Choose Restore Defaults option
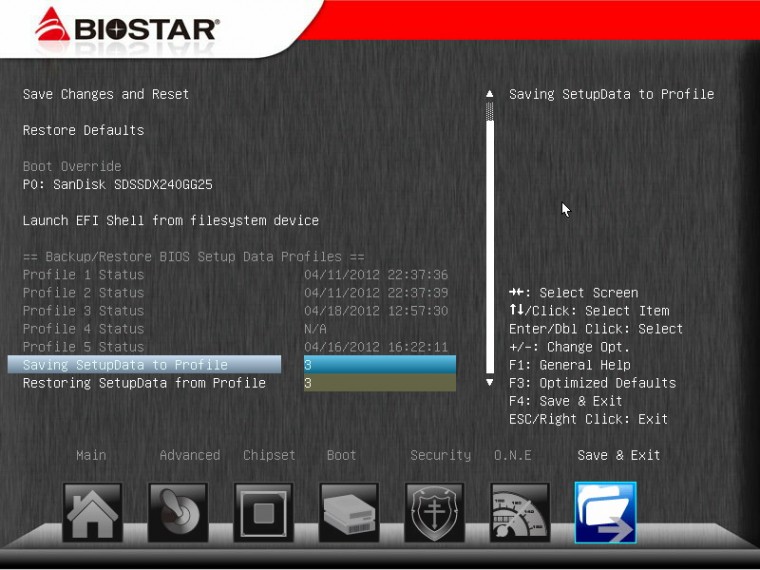Image resolution: width=760 pixels, height=570 pixels. [83, 130]
